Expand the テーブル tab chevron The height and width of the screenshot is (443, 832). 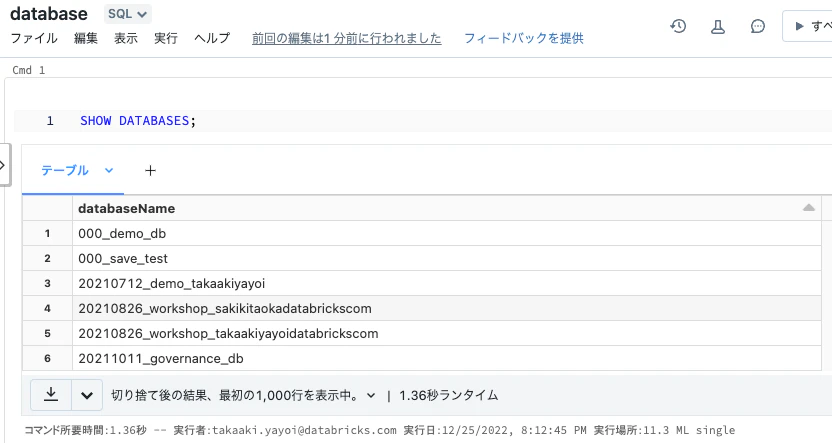[x=109, y=170]
